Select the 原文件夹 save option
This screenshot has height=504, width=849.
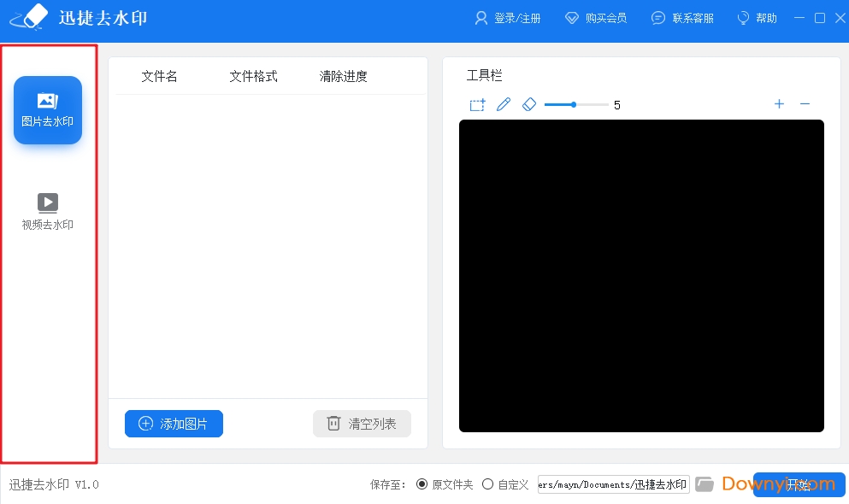422,484
